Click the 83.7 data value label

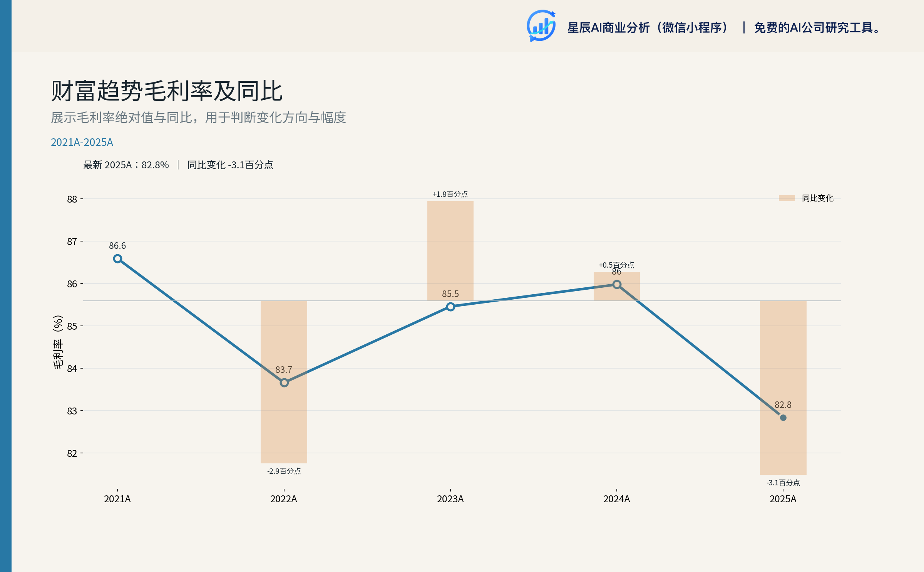pos(284,370)
